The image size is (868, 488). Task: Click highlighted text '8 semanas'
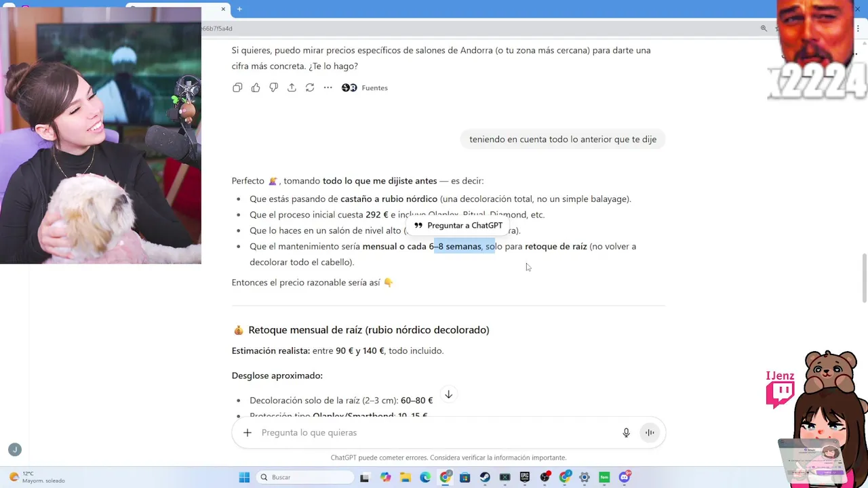pos(460,247)
